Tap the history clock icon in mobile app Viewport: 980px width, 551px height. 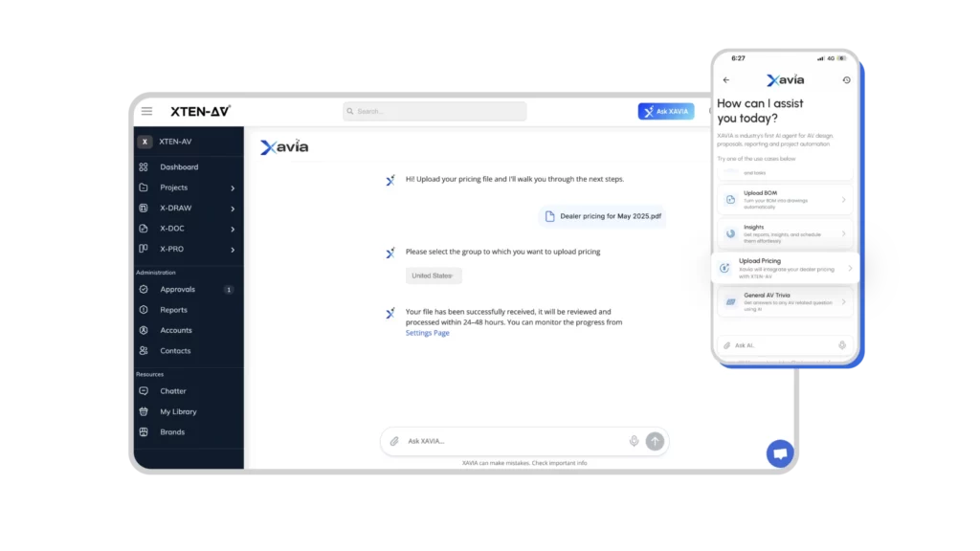[846, 80]
